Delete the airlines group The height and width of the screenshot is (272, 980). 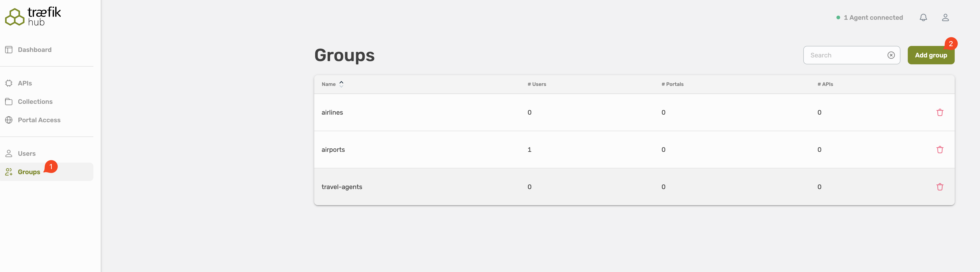coord(940,112)
